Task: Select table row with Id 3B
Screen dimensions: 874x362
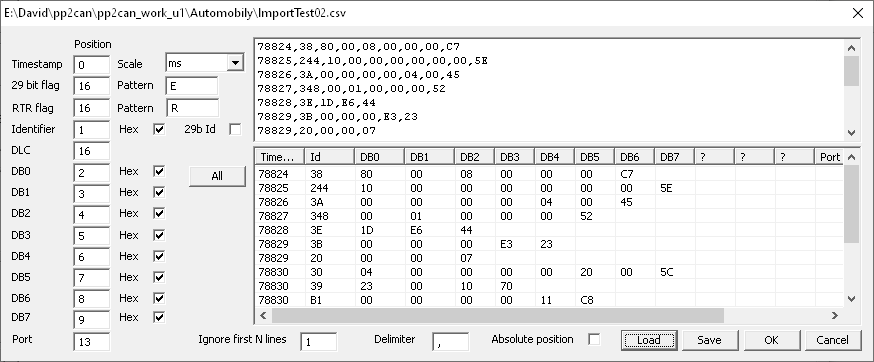Action: (550, 244)
